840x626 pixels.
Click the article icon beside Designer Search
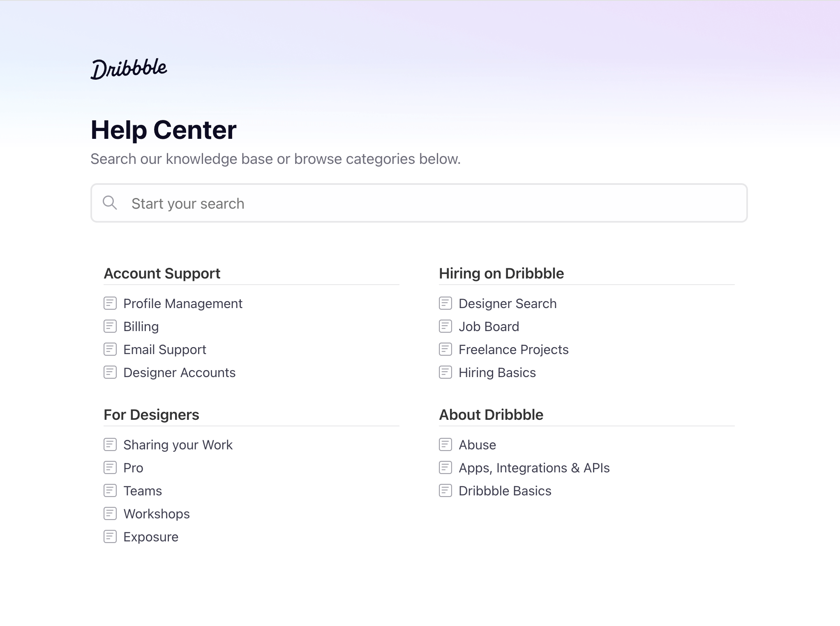[x=445, y=304]
